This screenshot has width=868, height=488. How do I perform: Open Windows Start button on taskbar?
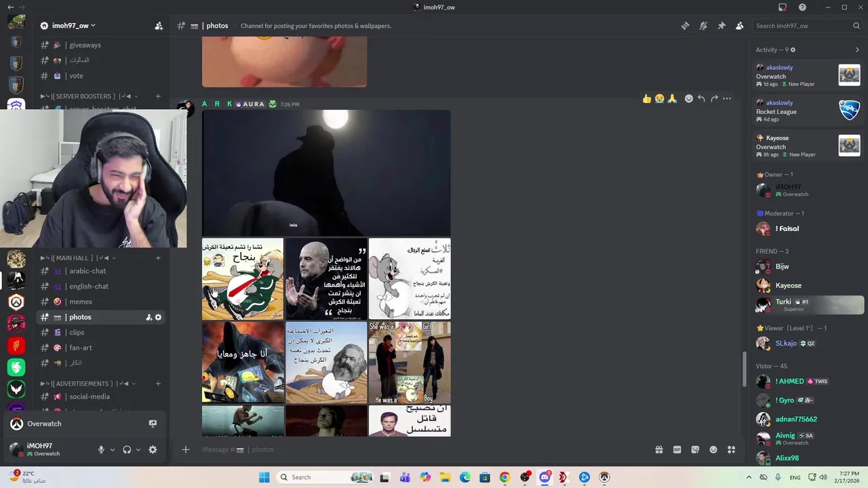(x=264, y=477)
